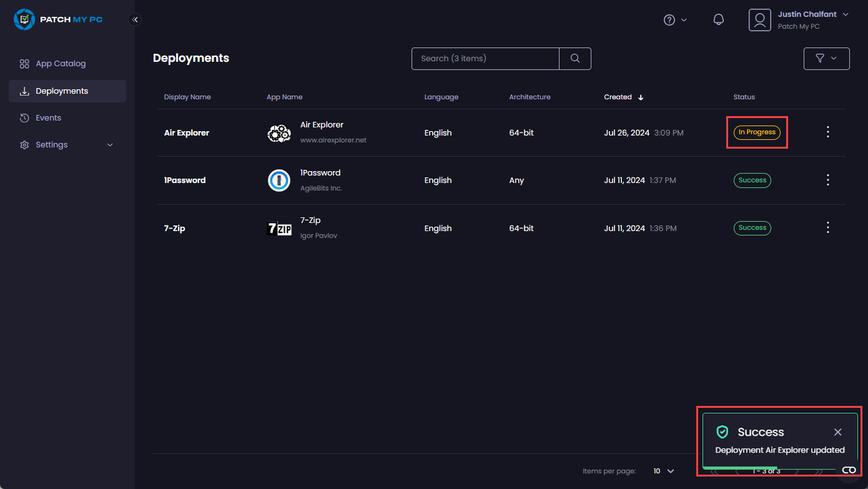This screenshot has width=868, height=489.
Task: Open the filter dropdown
Action: [826, 58]
